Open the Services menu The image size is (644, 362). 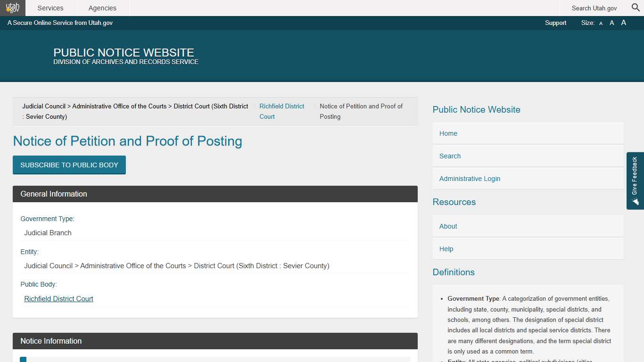click(x=50, y=8)
